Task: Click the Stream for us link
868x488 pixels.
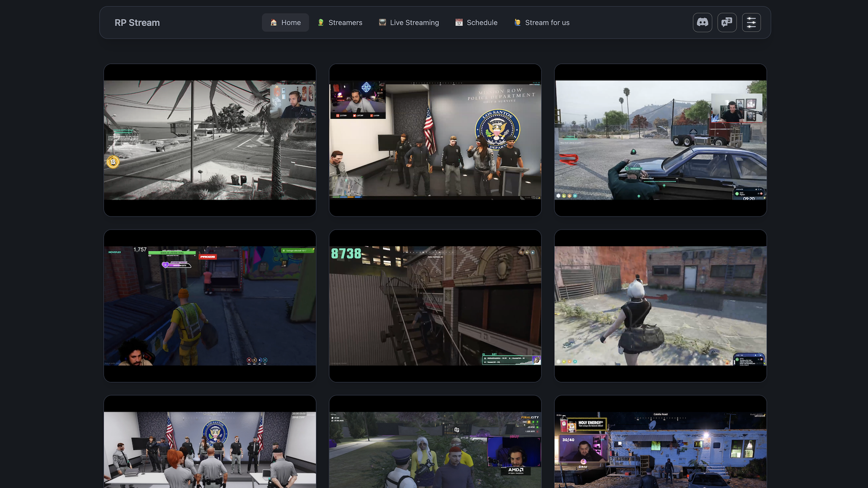Action: (x=547, y=23)
